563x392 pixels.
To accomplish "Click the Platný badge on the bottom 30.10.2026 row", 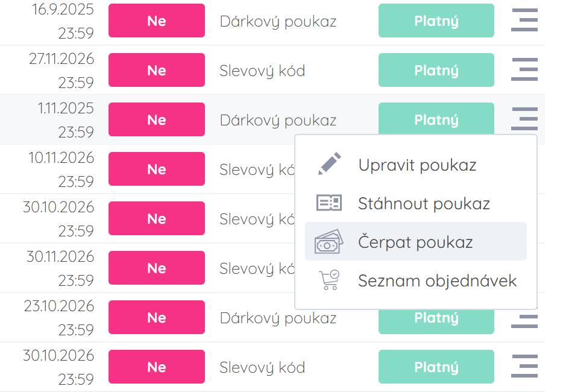I will 436,366.
